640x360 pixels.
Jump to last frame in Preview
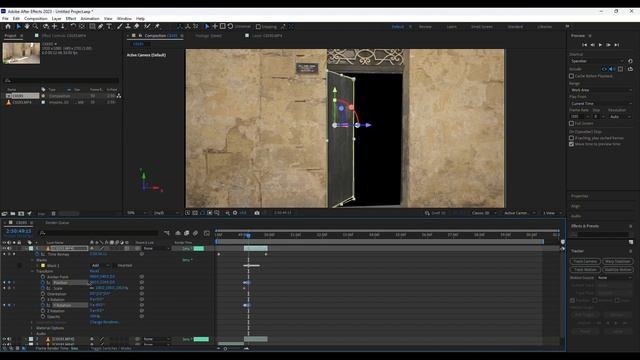click(617, 45)
